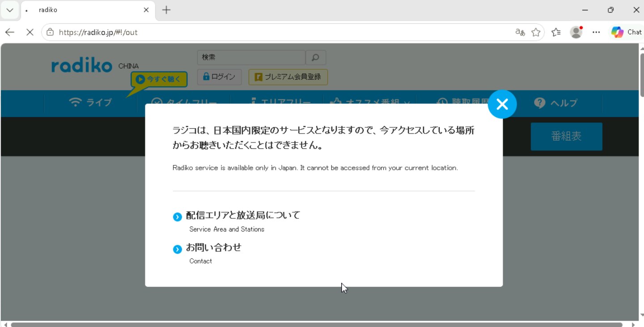
Task: Click the ログイン button
Action: click(219, 77)
